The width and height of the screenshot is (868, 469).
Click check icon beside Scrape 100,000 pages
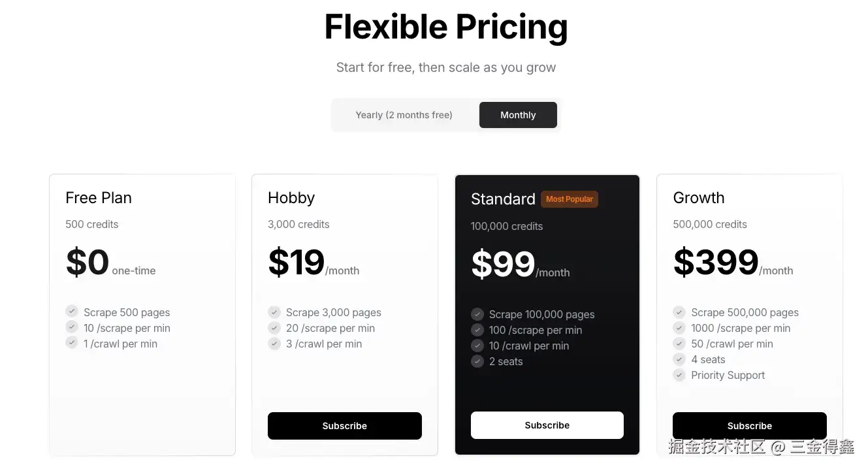477,314
